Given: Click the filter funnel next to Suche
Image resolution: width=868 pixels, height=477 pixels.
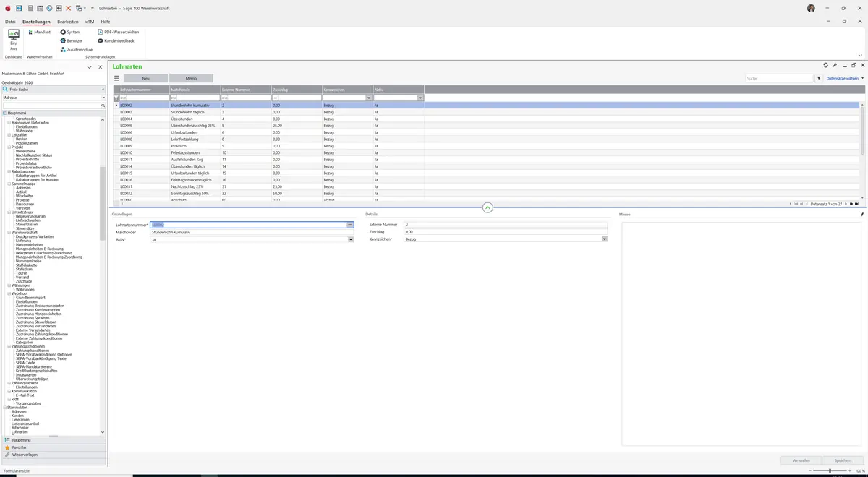Looking at the screenshot, I should coord(819,78).
